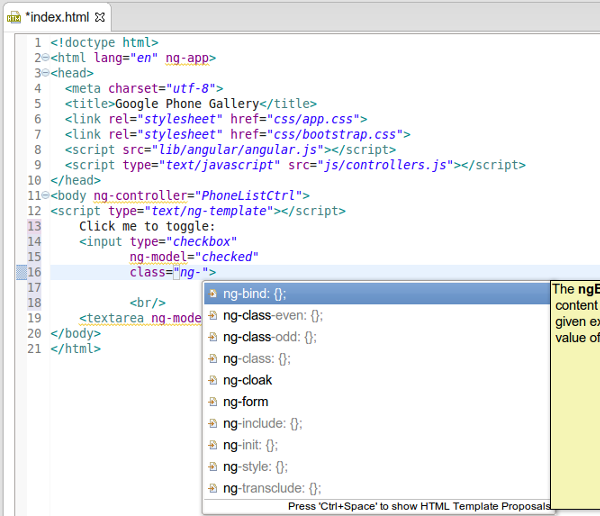Close the *index.html editor tab
The image size is (600, 516).
pos(99,17)
